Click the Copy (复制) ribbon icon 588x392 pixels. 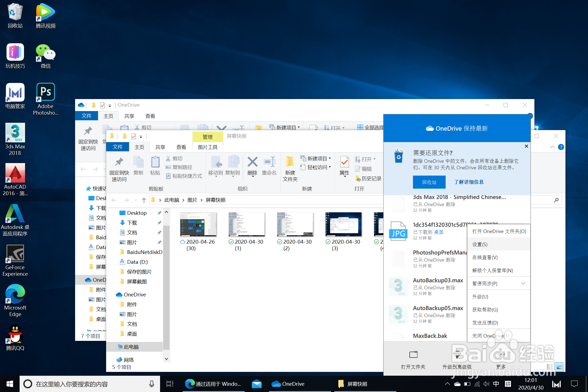[138, 166]
